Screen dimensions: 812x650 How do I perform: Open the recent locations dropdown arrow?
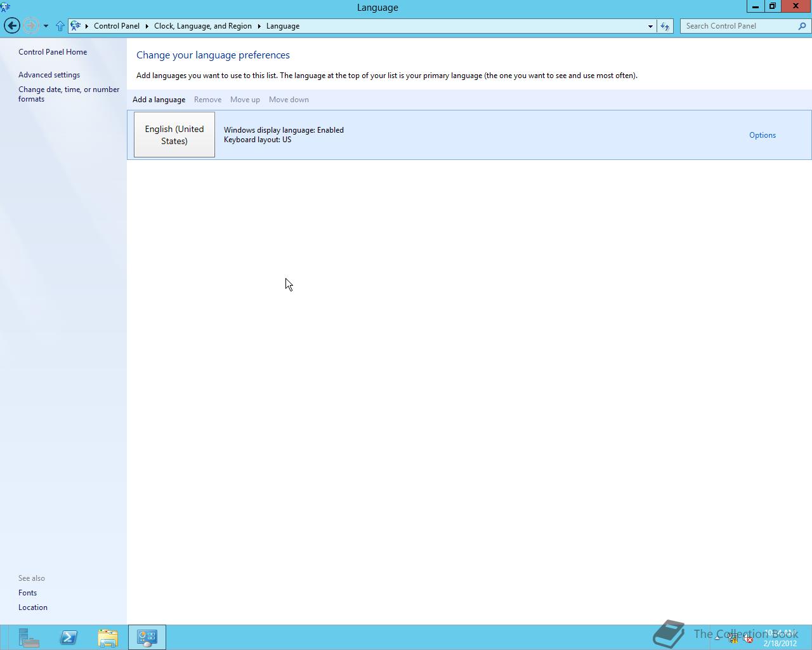pyautogui.click(x=46, y=26)
